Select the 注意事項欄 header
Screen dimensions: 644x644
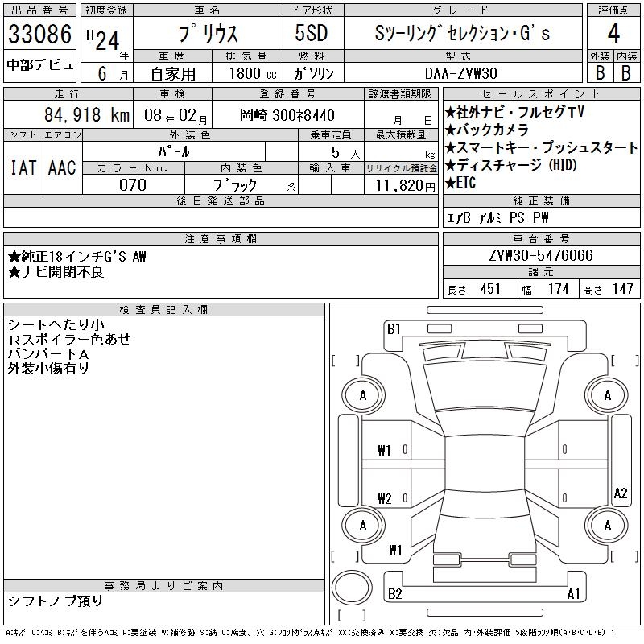(x=221, y=238)
